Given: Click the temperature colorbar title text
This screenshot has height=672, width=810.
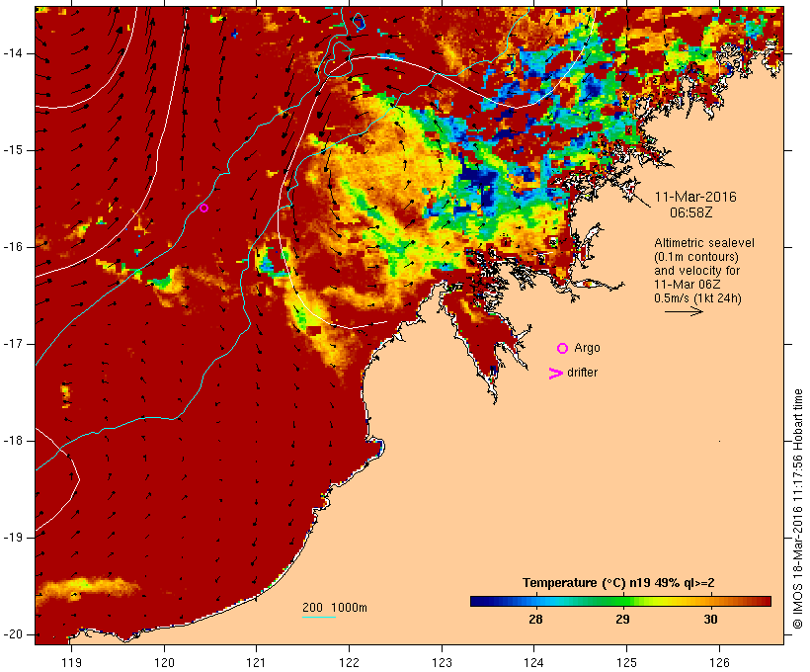Looking at the screenshot, I should [618, 583].
